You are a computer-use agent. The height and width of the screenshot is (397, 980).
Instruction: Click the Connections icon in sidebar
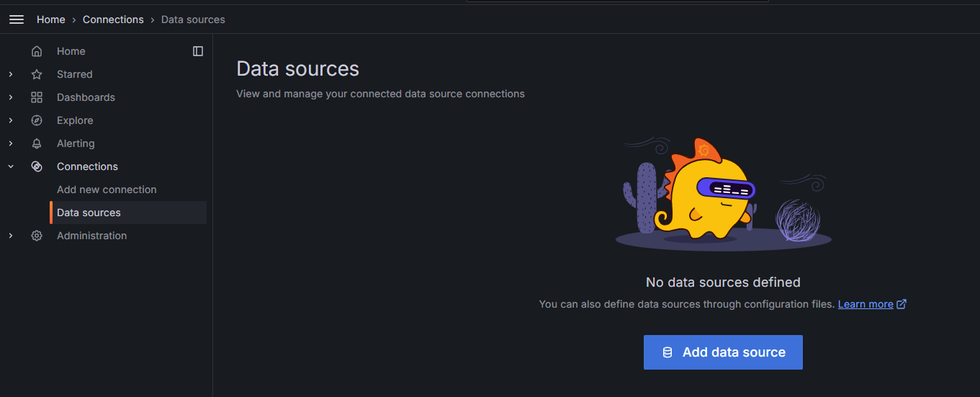coord(37,166)
